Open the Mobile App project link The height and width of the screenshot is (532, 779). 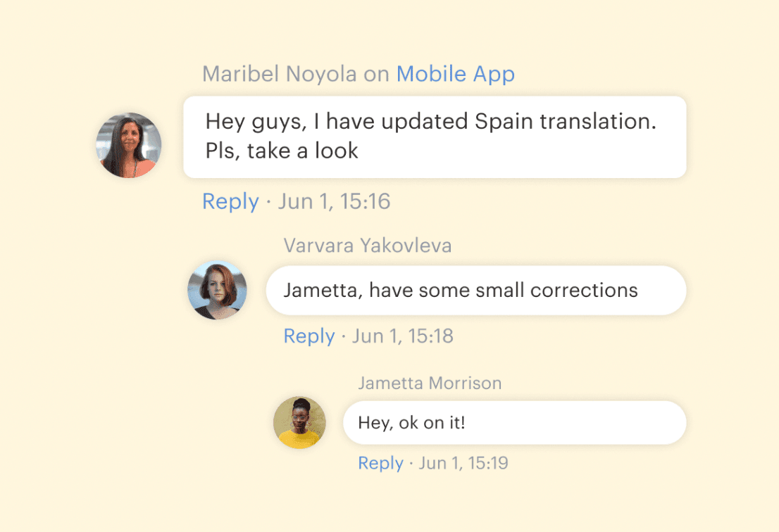pyautogui.click(x=455, y=74)
